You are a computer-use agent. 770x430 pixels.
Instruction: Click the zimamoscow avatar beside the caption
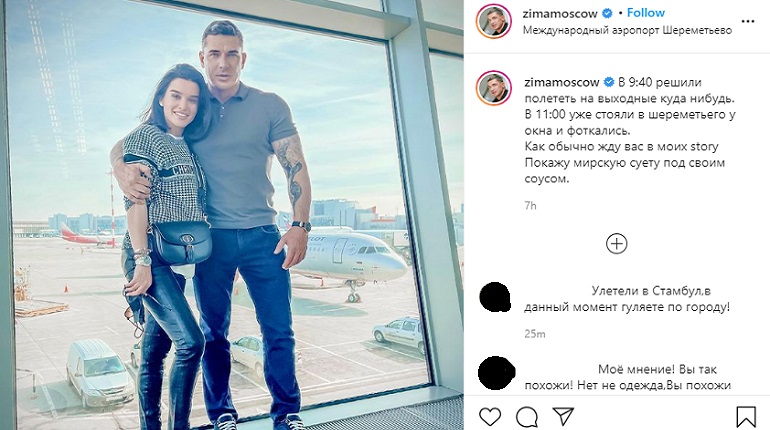tap(494, 88)
